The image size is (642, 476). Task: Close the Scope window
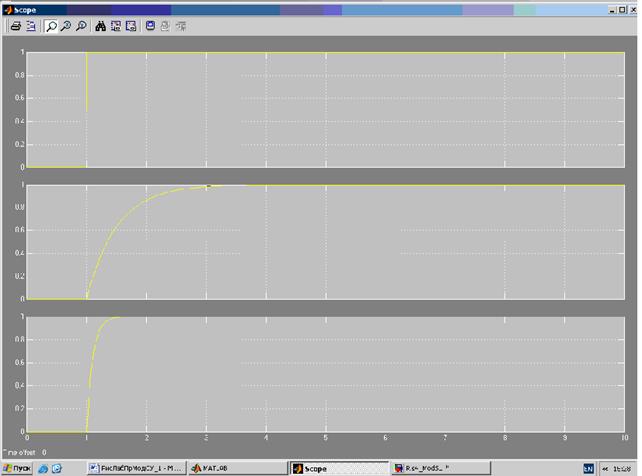(x=633, y=10)
